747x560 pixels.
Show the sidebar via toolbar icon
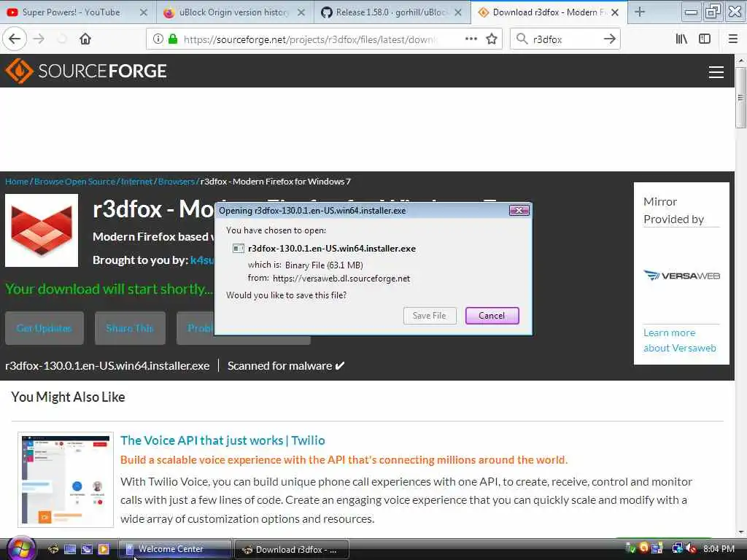705,39
